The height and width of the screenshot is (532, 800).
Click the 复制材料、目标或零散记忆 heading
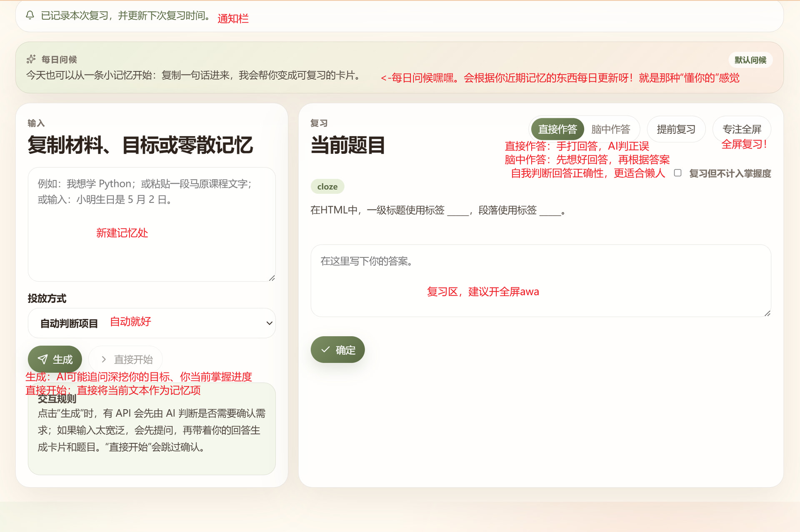140,145
